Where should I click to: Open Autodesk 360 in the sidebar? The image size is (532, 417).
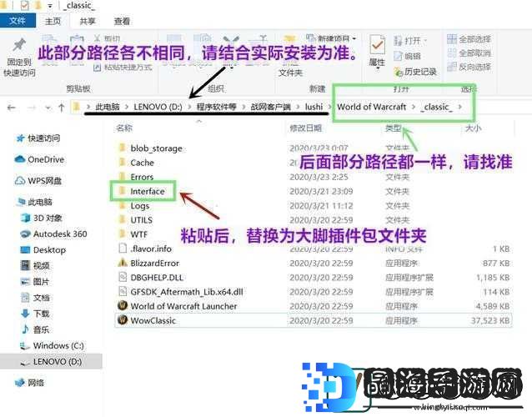[x=53, y=234]
